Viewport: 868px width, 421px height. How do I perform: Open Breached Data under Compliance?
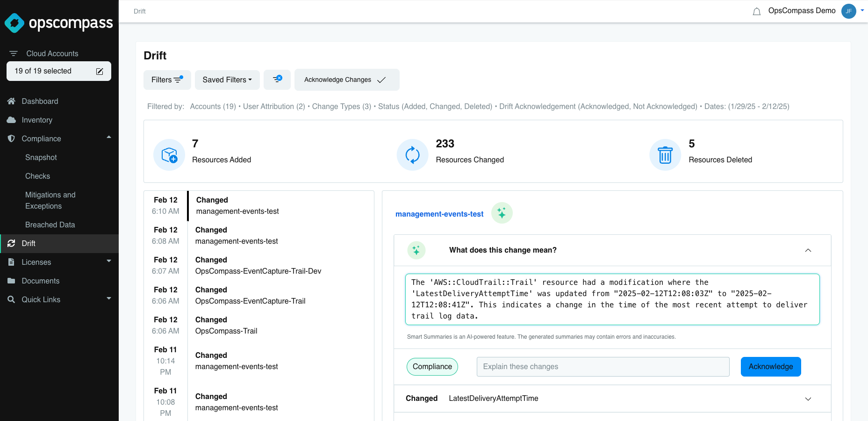[50, 225]
